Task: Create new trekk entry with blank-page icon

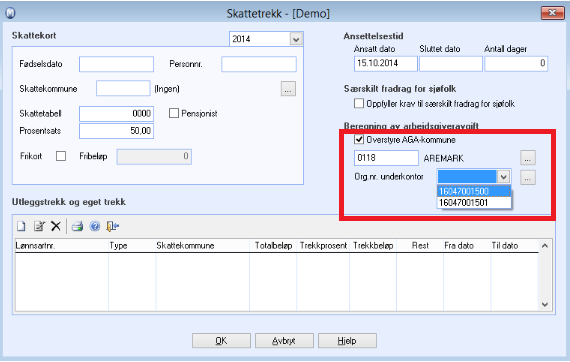Action: [21, 226]
